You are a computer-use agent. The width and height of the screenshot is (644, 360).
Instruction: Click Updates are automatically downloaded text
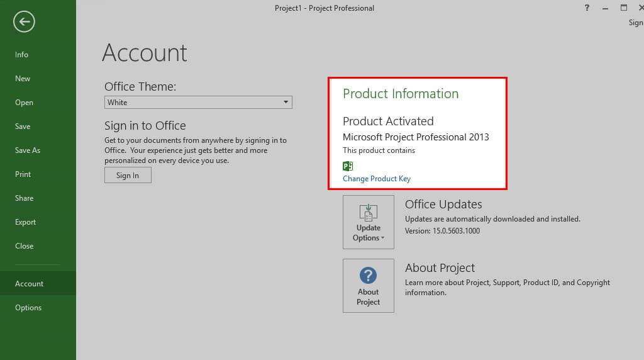(492, 219)
